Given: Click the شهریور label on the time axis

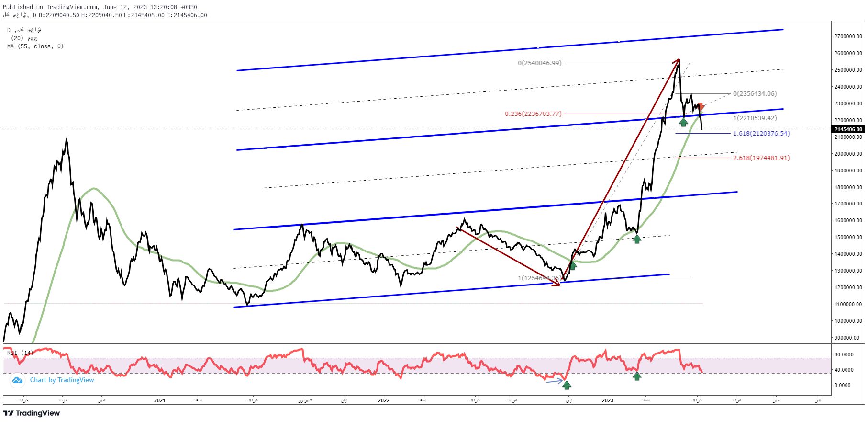Looking at the screenshot, I should click(x=305, y=400).
